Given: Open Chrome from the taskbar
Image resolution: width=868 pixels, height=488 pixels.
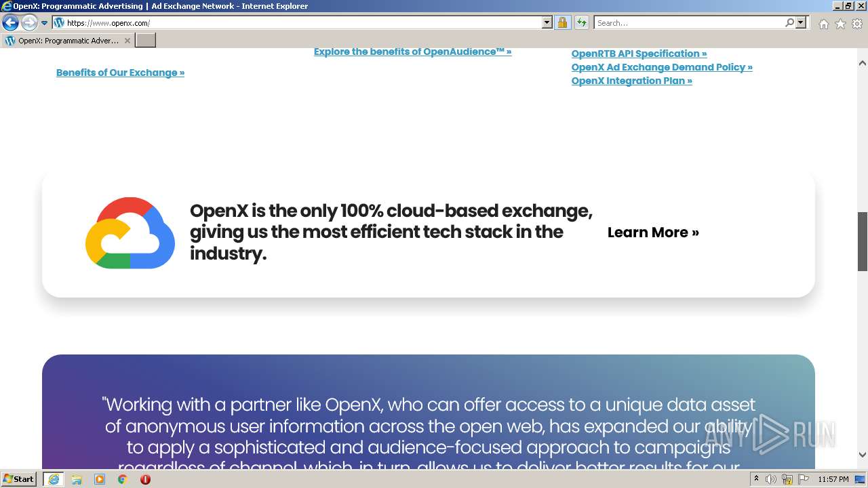Looking at the screenshot, I should point(123,479).
